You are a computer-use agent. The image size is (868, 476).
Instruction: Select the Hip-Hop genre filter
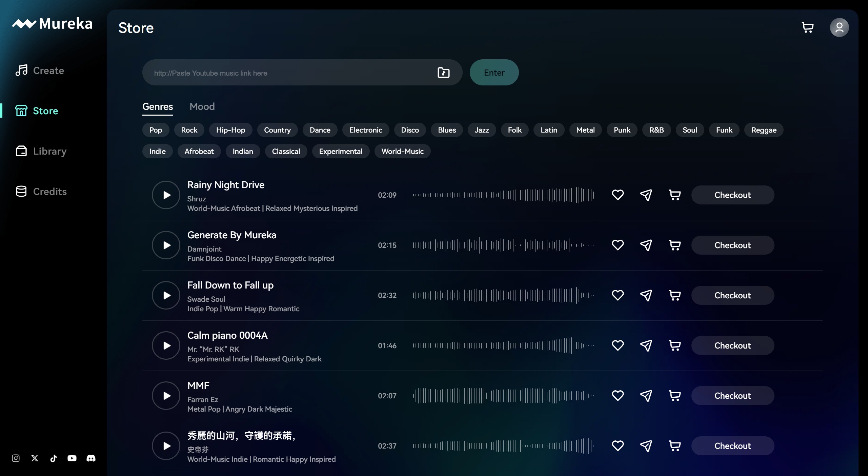[231, 130]
